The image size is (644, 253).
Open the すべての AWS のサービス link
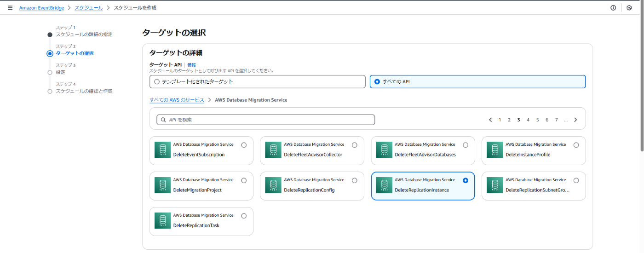177,100
